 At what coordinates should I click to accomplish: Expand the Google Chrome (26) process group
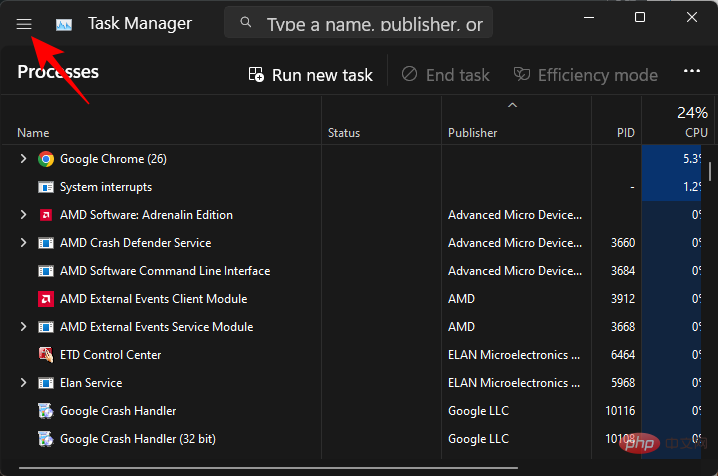point(23,159)
